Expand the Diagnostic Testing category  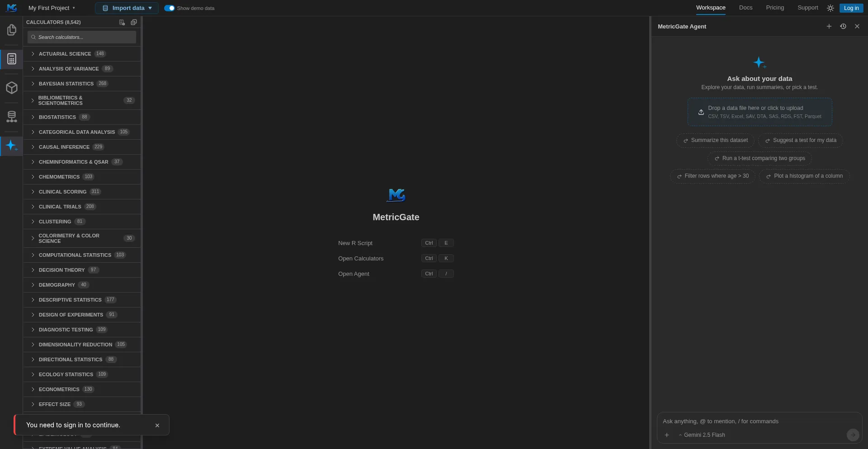82,330
